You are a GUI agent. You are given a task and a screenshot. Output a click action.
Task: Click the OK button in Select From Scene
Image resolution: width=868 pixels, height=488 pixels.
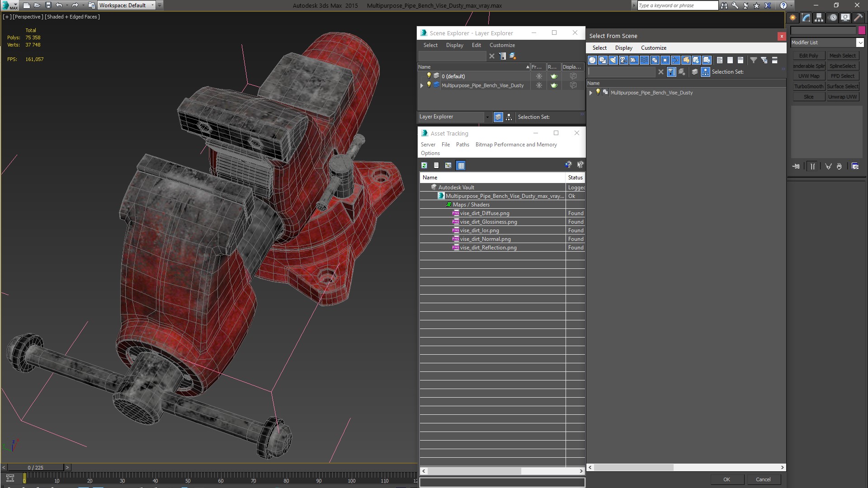click(x=726, y=479)
